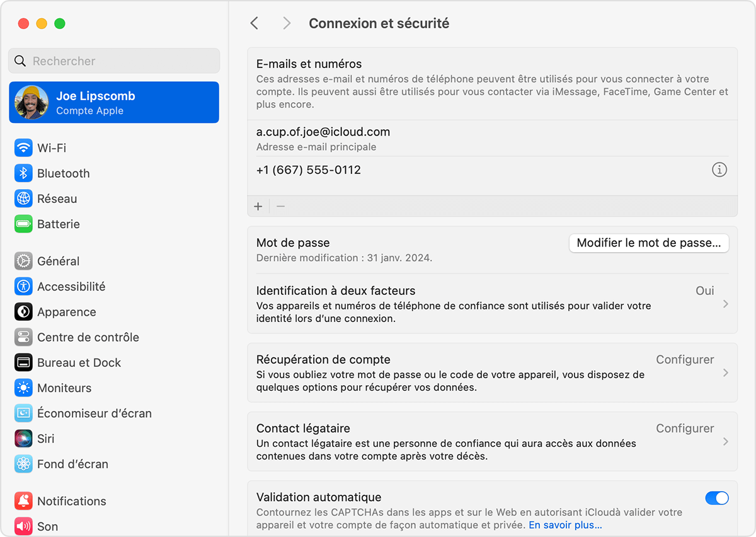
Task: Click Modifier le mot de passe button
Action: [649, 243]
